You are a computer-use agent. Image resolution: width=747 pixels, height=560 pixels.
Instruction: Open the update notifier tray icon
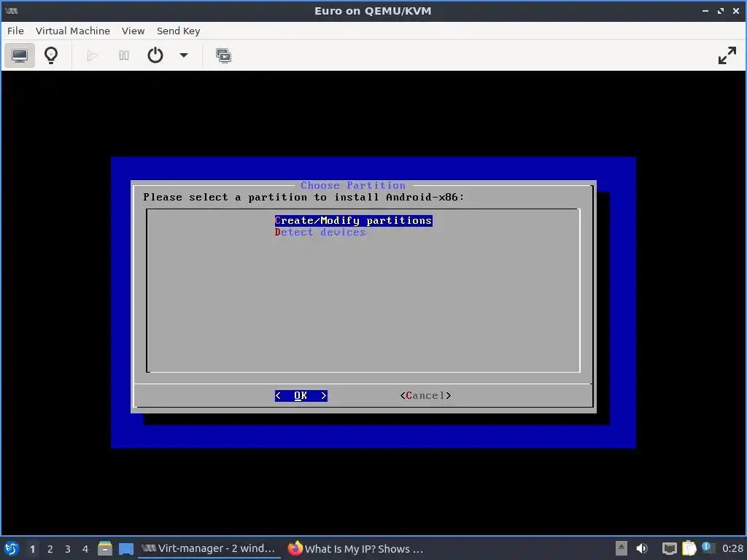tap(708, 548)
